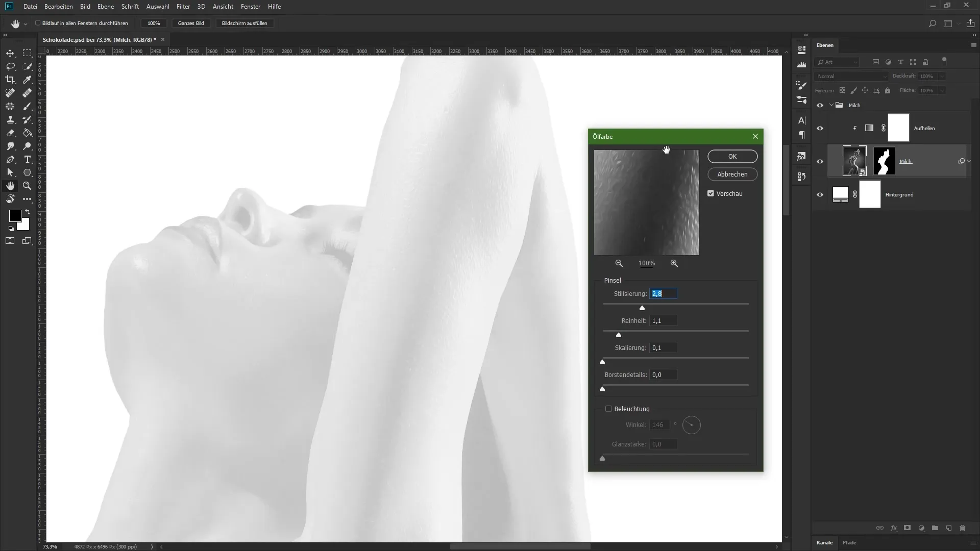The height and width of the screenshot is (551, 980).
Task: Switch to the Pfade tab
Action: tap(849, 542)
